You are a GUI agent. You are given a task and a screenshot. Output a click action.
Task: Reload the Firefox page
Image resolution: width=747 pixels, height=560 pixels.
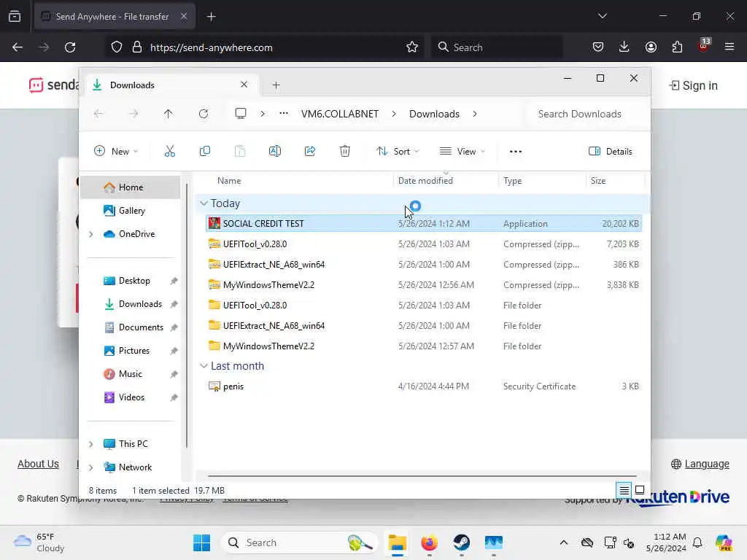click(70, 47)
